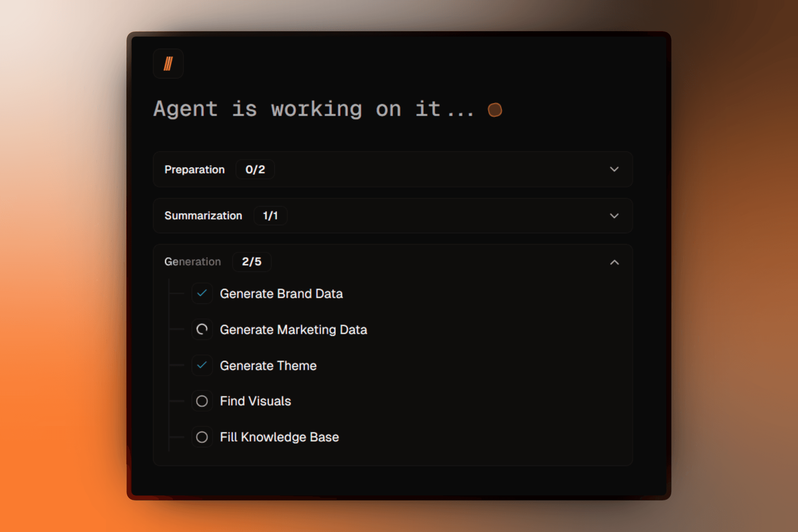798x532 pixels.
Task: Collapse the Generation section
Action: [614, 262]
